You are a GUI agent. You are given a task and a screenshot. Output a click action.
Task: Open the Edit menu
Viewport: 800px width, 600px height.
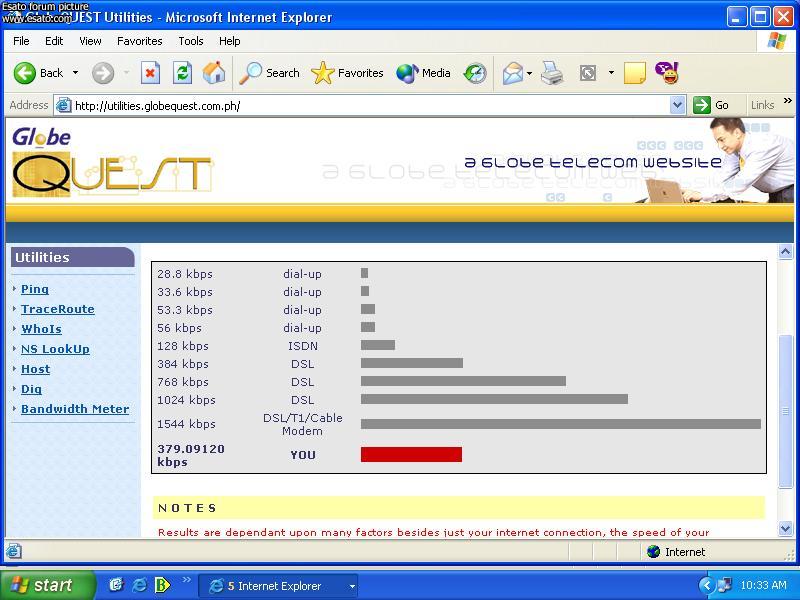[54, 41]
